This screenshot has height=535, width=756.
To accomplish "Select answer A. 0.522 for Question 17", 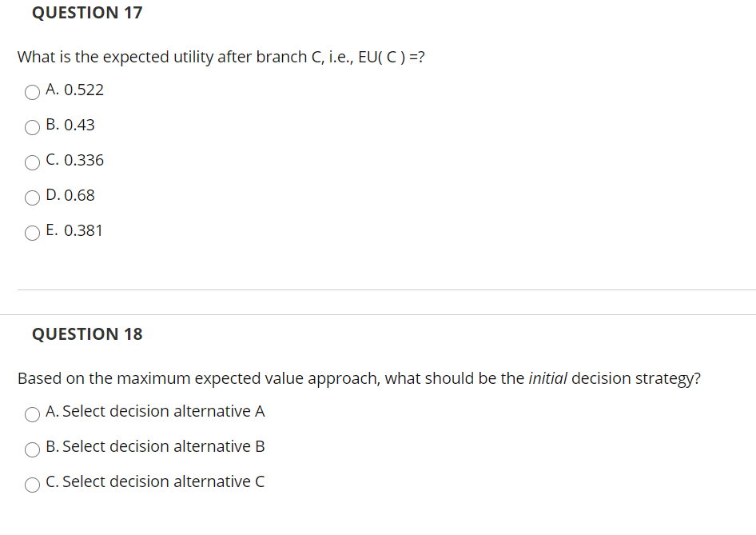I will (32, 92).
